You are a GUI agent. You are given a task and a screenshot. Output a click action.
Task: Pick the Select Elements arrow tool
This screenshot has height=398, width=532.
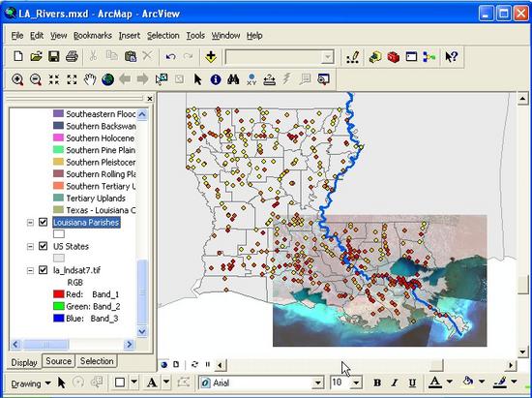pos(197,79)
